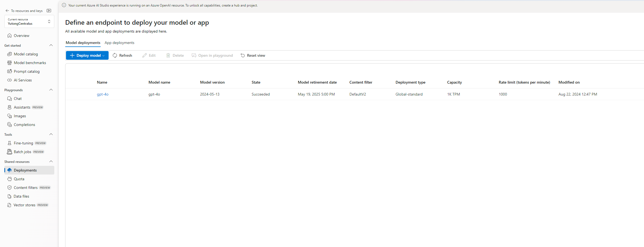Click the Aug 22, 2024 12:47 PM cell
Screen dimensions: 644x247
pyautogui.click(x=578, y=94)
